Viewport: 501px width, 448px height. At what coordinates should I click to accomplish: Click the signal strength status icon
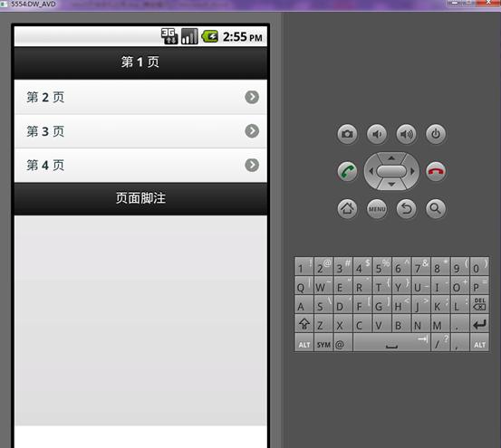(x=189, y=36)
